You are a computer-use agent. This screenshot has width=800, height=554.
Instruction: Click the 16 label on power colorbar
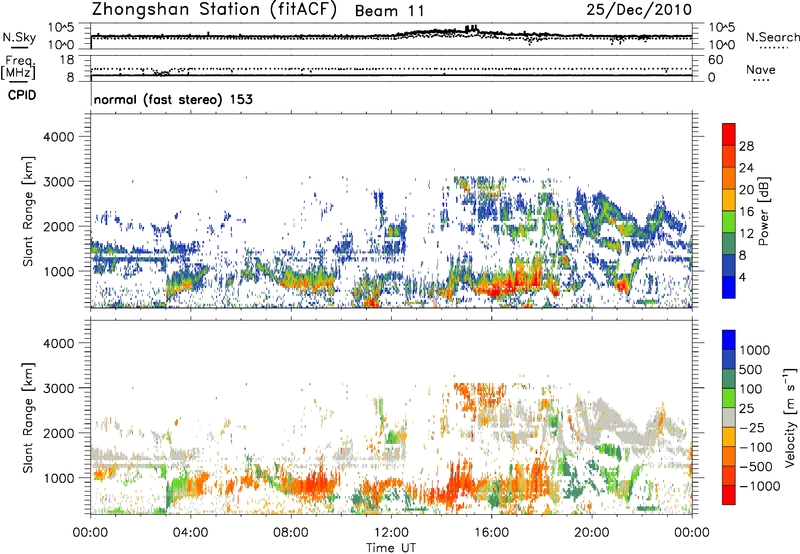[x=746, y=212]
